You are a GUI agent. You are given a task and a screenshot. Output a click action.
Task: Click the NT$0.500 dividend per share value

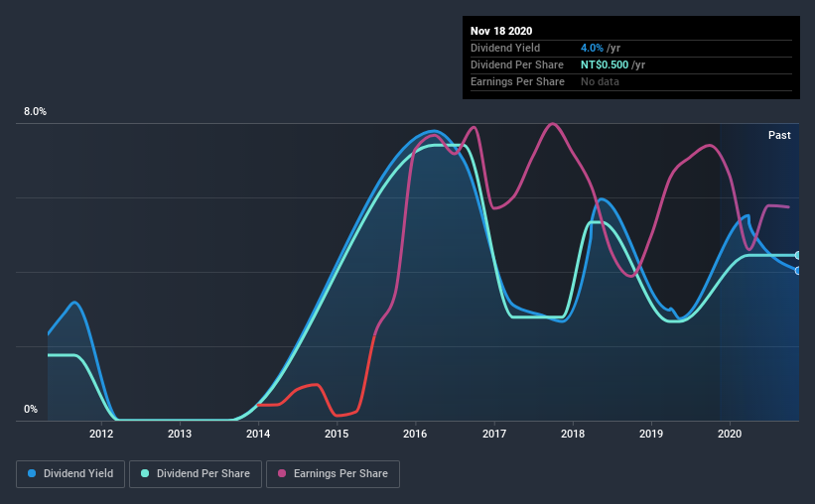tap(605, 64)
